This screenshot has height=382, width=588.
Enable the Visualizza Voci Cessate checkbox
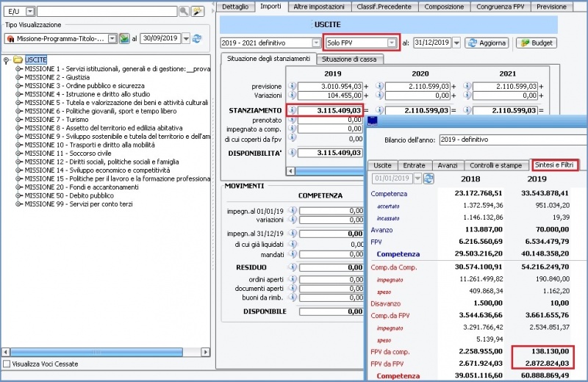tap(7, 364)
